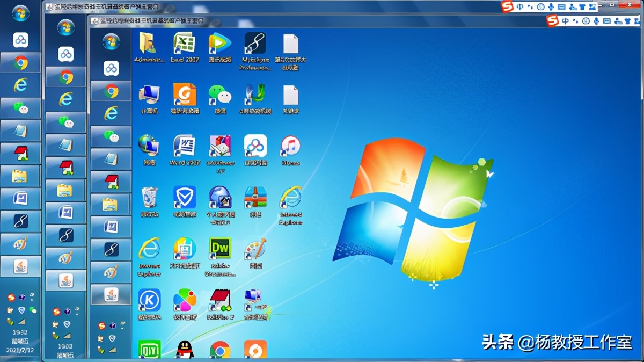The height and width of the screenshot is (362, 644).
Task: Launch the QQ penguin desktop shortcut
Action: 184,349
